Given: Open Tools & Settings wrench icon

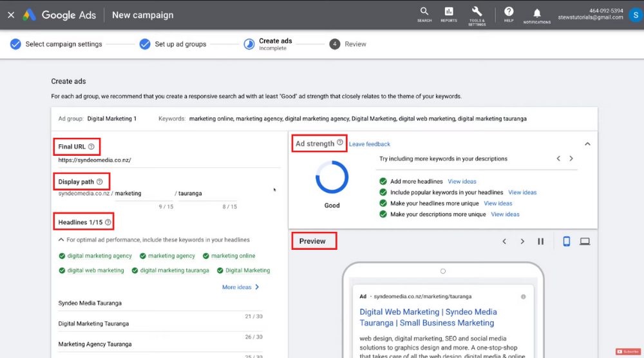Looking at the screenshot, I should pyautogui.click(x=477, y=16).
